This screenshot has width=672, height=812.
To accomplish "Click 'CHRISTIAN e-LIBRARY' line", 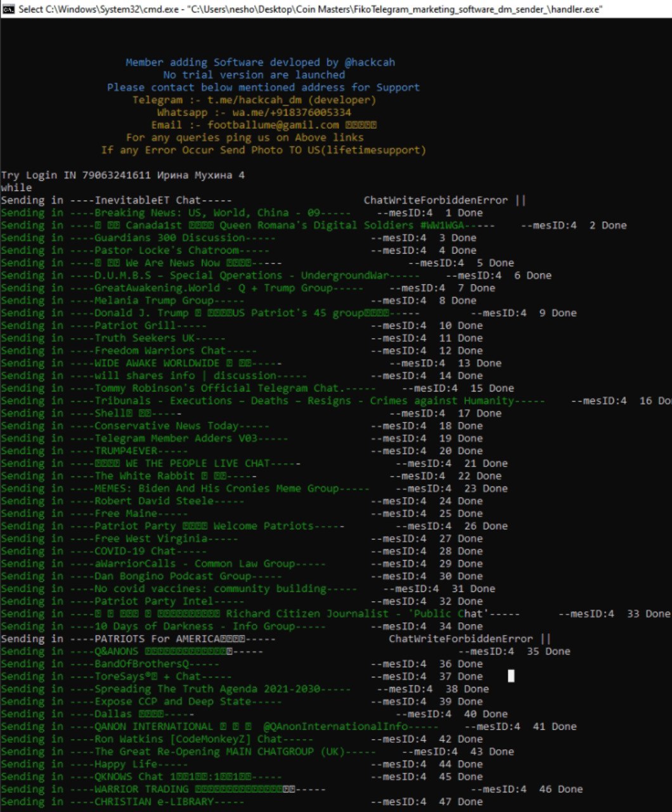I will [x=242, y=802].
